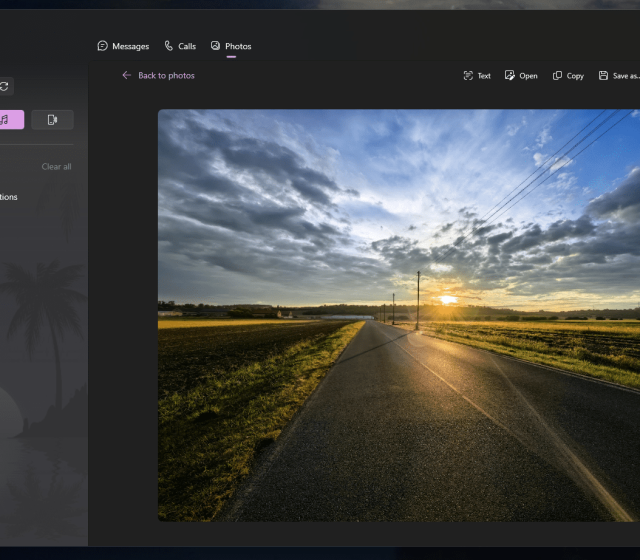Viewport: 640px width, 560px height.
Task: Click the partially visible notifications entry
Action: [8, 197]
